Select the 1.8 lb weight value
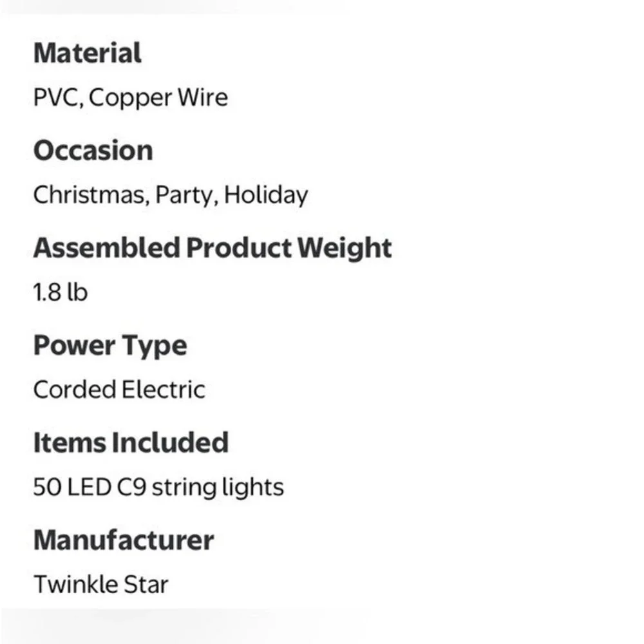Screen dimensions: 644x644 (x=61, y=292)
